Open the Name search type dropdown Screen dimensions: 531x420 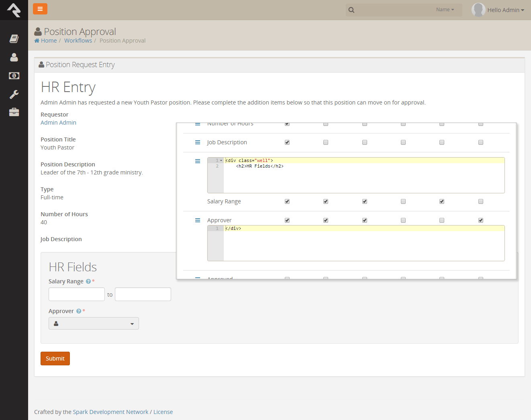(x=445, y=10)
